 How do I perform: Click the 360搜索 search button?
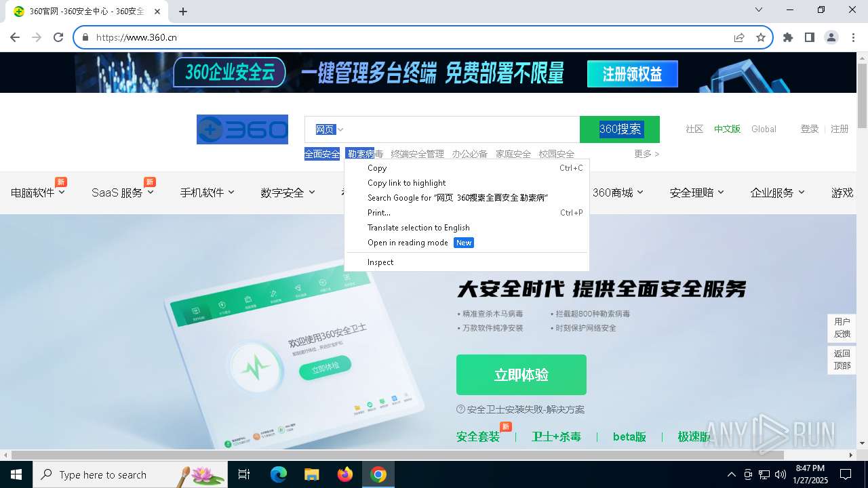click(x=620, y=129)
